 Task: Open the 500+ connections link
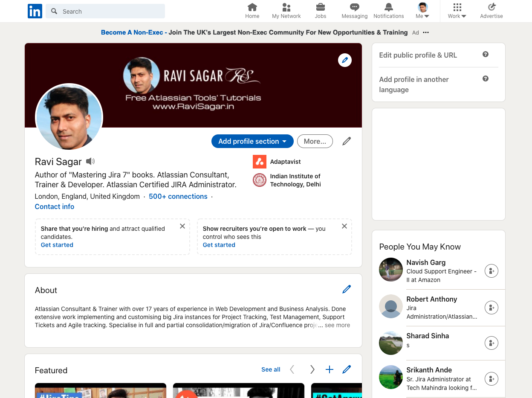coord(178,196)
